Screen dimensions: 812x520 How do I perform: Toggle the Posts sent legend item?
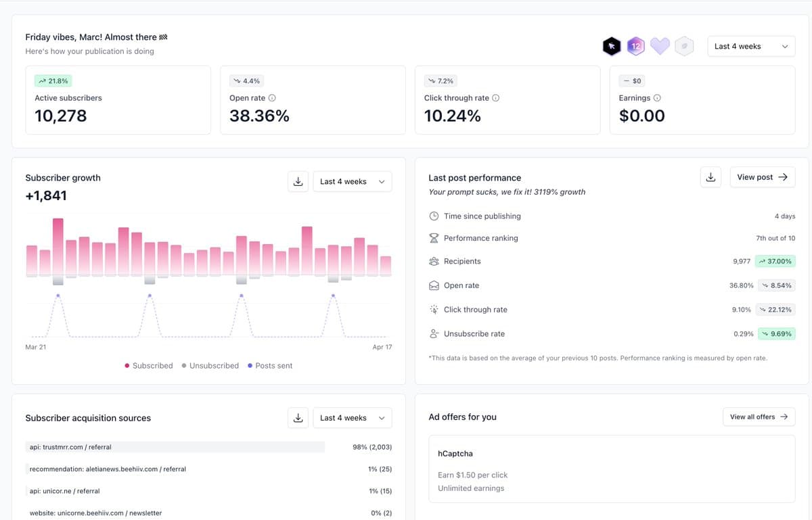[x=270, y=365]
